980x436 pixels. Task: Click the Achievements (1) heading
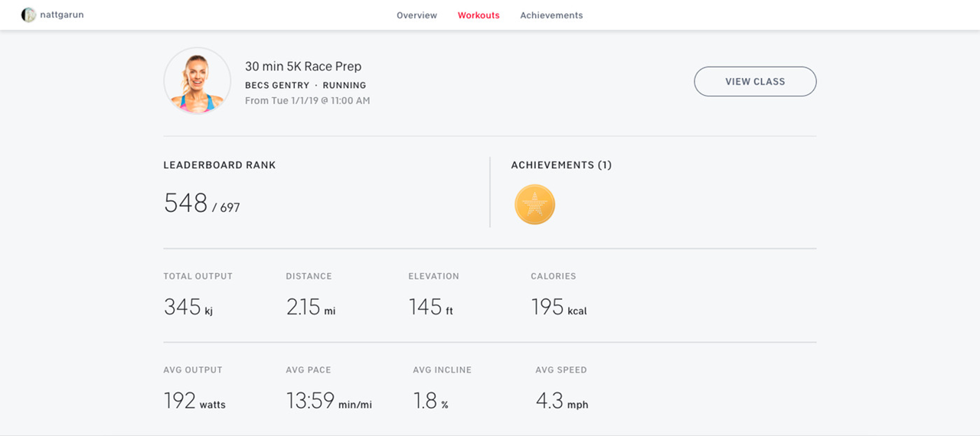(561, 165)
